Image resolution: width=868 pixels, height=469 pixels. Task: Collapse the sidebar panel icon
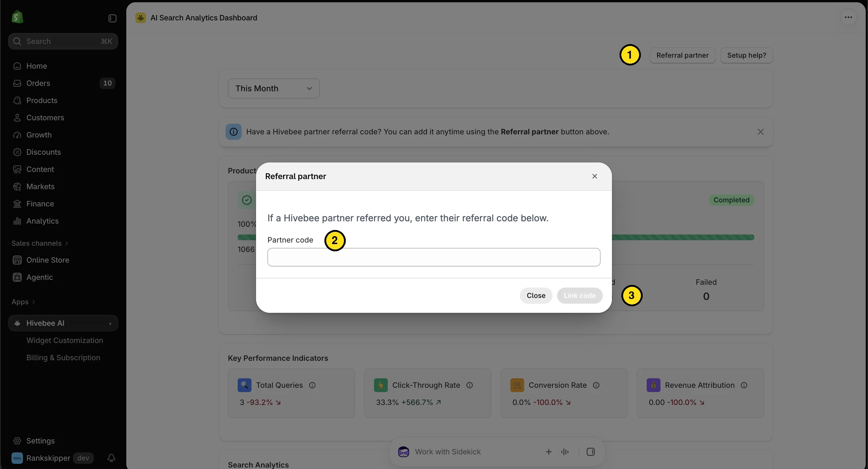point(112,18)
